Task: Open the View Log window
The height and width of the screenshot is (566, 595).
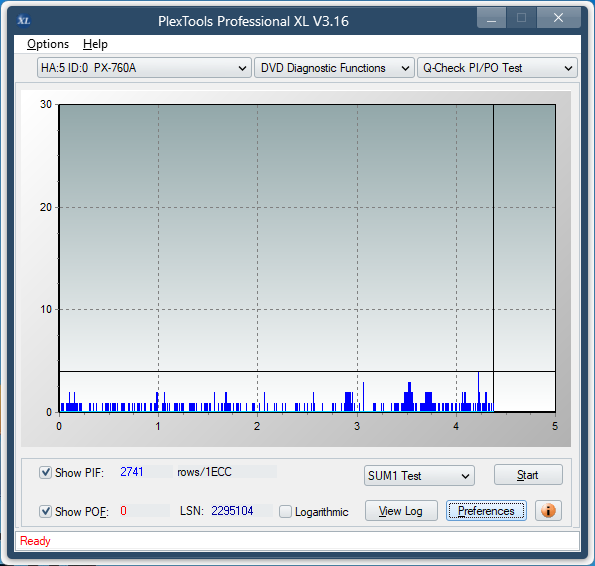Action: pyautogui.click(x=401, y=511)
